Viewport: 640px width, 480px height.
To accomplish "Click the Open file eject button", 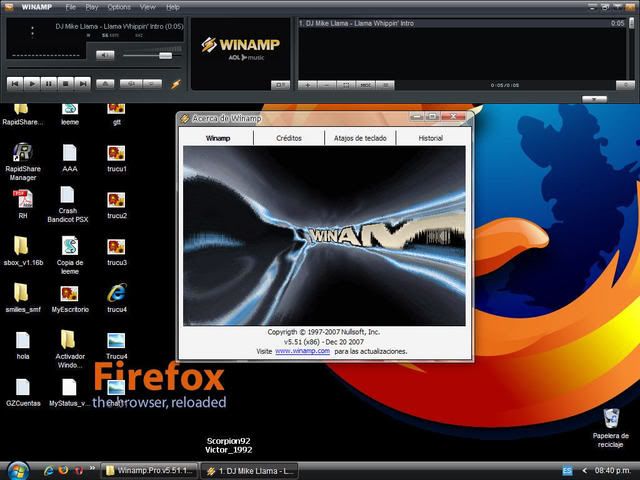I will point(105,84).
